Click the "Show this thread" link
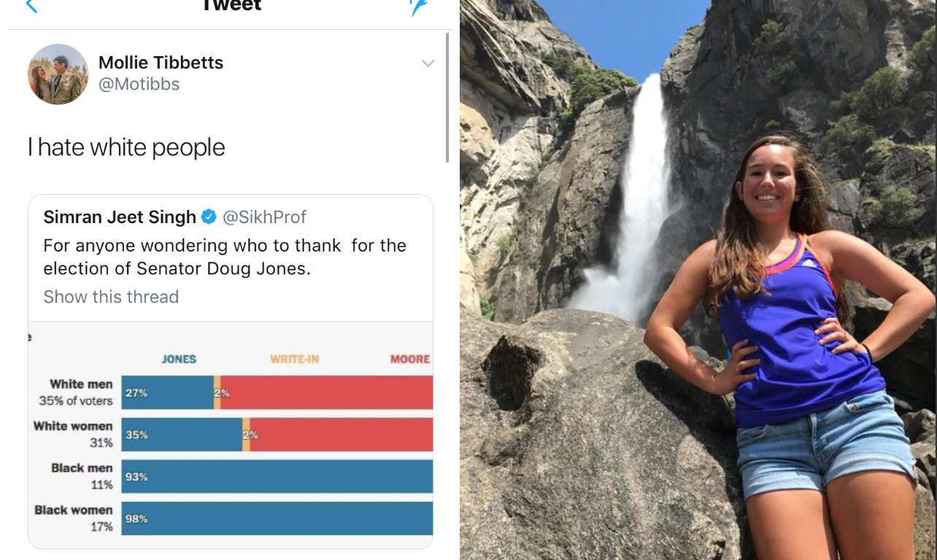 pos(111,297)
